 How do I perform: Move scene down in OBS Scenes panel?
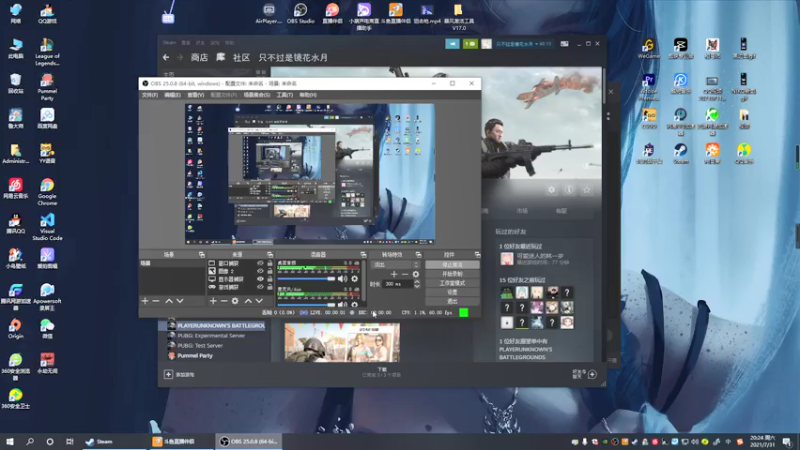(180, 301)
